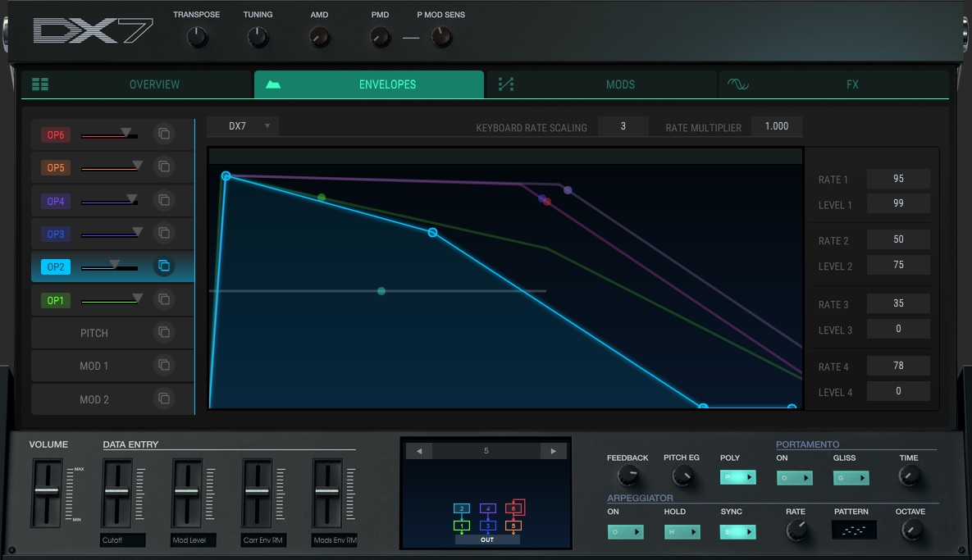
Task: Click the arpeggiator RATE knob
Action: point(796,530)
